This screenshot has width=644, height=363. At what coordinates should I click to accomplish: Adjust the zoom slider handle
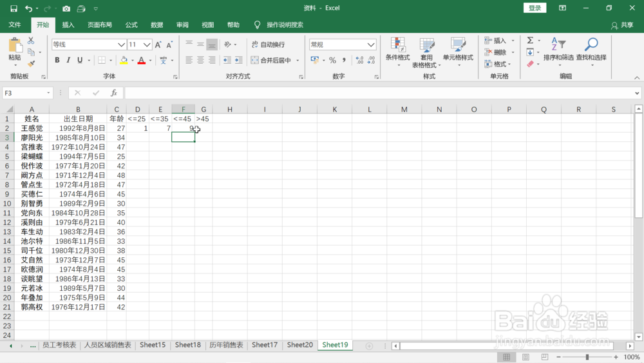[587, 357]
